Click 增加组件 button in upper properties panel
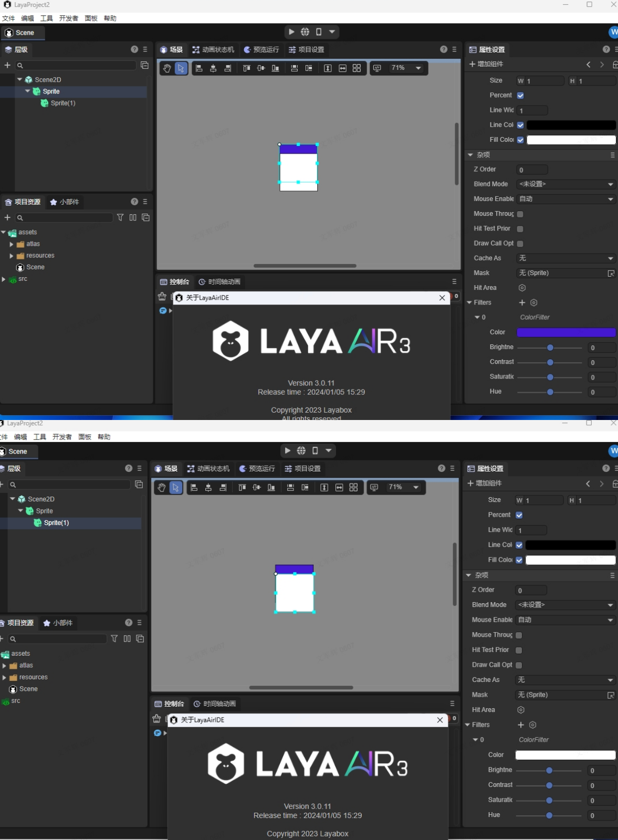The image size is (618, 840). tap(486, 64)
